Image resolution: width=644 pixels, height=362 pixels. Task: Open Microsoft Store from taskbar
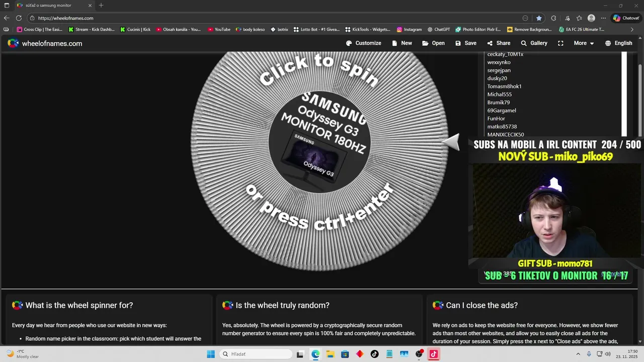click(x=345, y=354)
